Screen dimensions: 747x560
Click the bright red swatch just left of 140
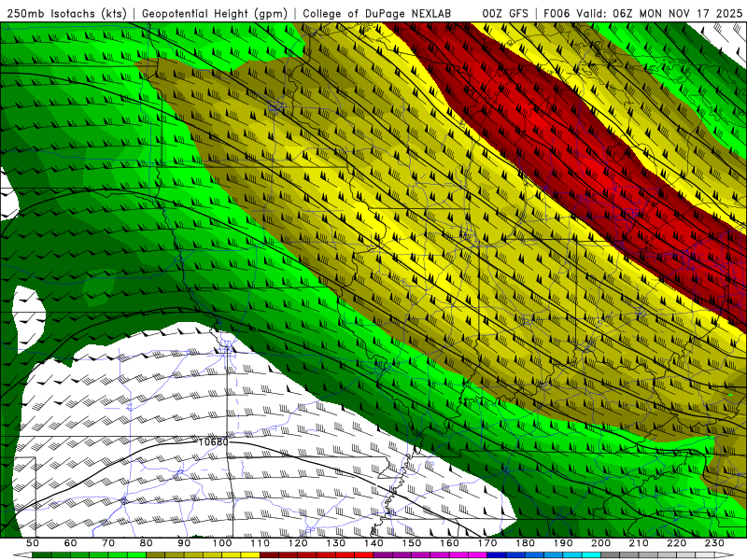pyautogui.click(x=364, y=555)
